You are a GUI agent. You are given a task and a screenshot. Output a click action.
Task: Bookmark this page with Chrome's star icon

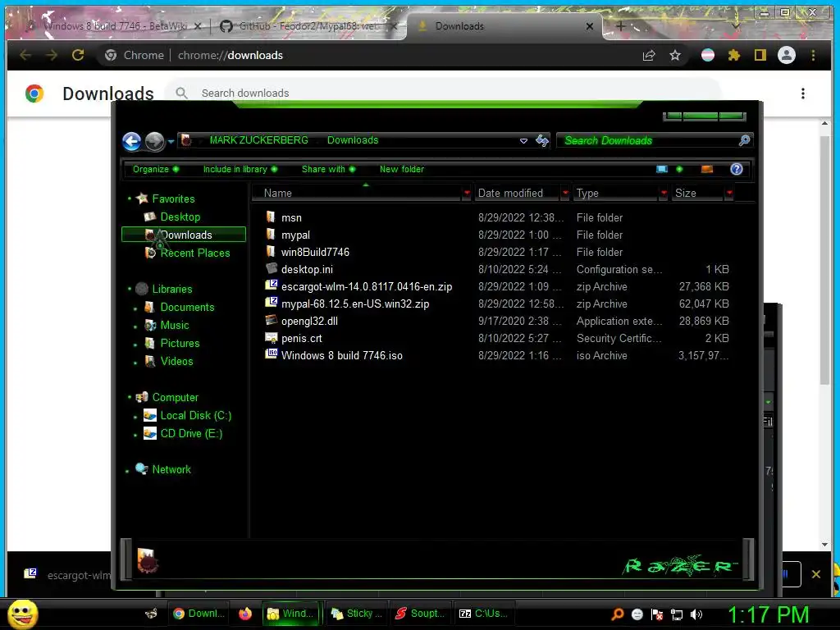675,55
